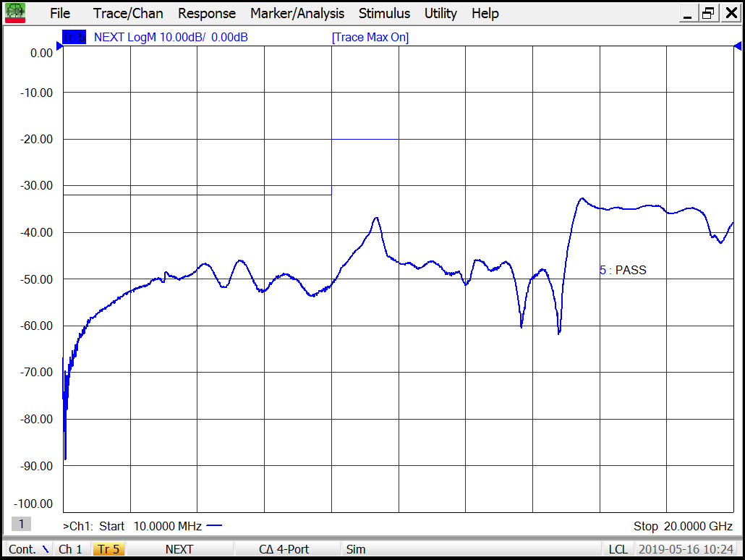
Task: Click the CΔ 4-Port calibration status
Action: (284, 549)
